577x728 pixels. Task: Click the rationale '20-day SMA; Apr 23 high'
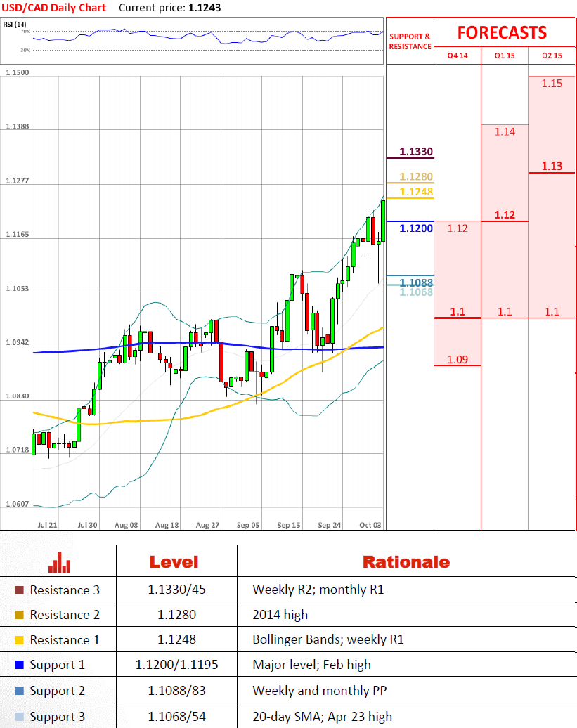(322, 717)
